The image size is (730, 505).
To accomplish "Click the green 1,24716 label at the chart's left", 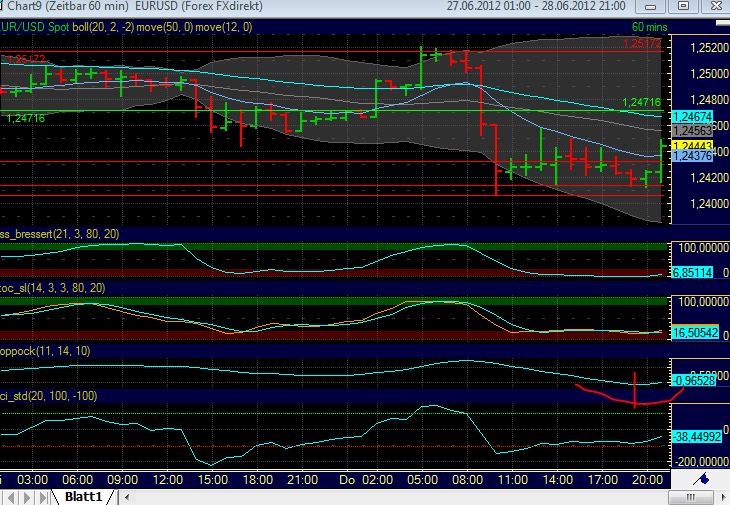I will 26,119.
